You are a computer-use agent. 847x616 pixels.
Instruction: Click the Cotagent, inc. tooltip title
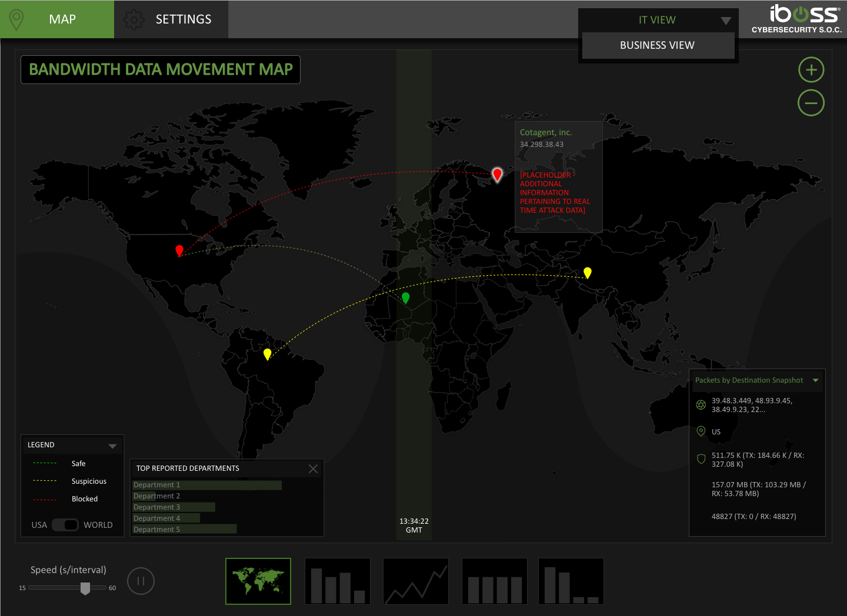[546, 133]
